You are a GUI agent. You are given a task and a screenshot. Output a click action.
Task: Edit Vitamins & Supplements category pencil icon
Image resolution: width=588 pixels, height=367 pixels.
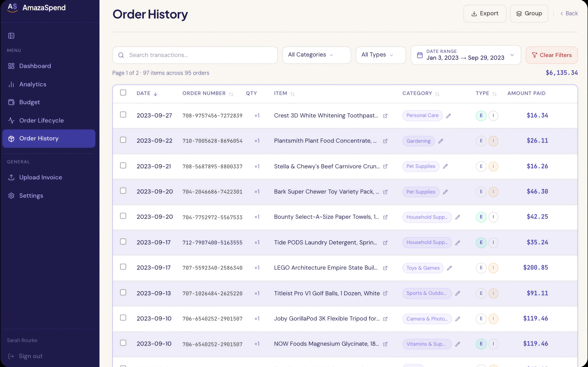click(458, 344)
